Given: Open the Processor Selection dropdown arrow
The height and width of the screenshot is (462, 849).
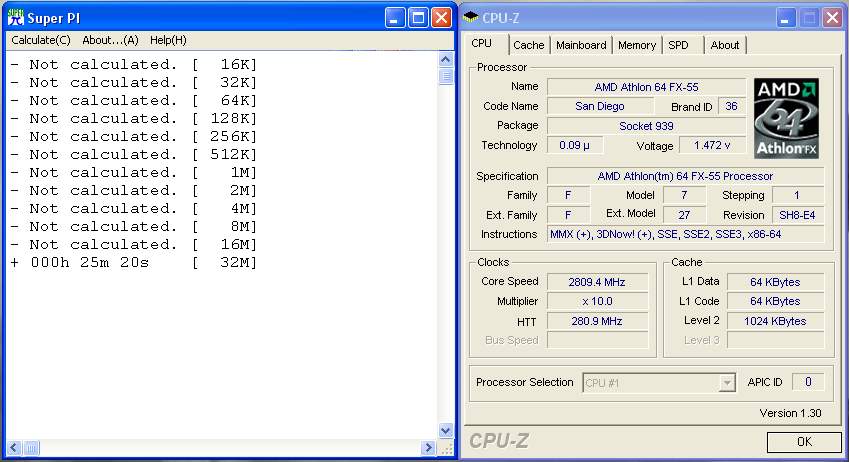Looking at the screenshot, I should point(727,383).
